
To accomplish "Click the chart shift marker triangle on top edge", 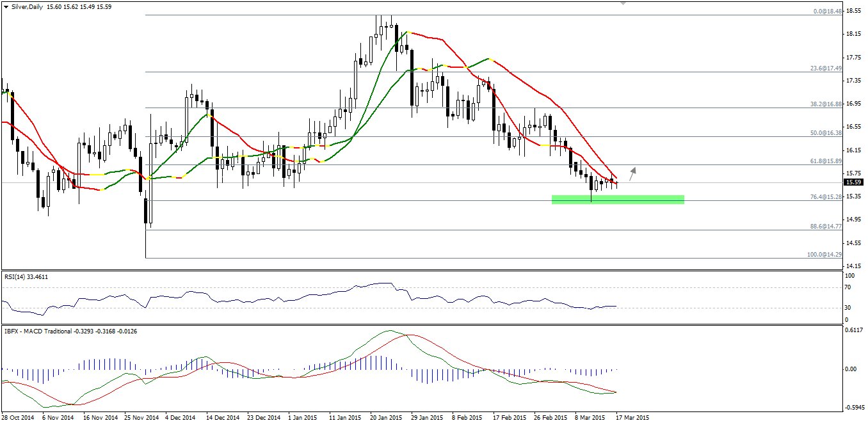I will (x=624, y=3).
